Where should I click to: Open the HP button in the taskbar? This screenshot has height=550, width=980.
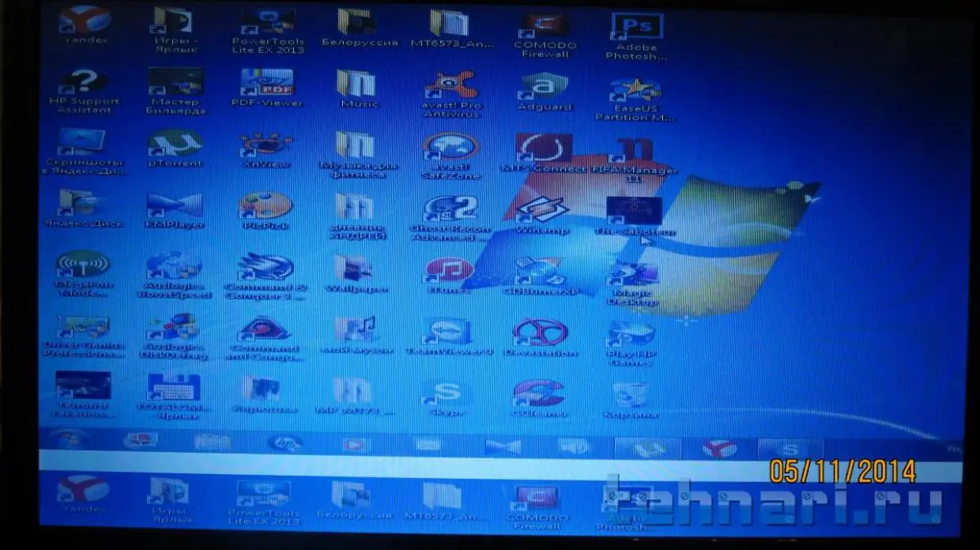285,443
